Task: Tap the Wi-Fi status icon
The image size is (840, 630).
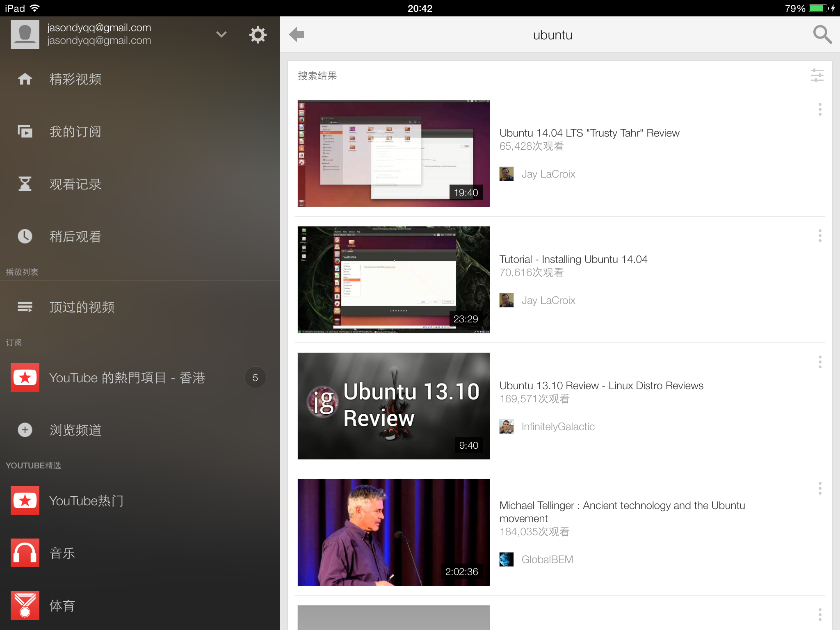Action: click(35, 8)
